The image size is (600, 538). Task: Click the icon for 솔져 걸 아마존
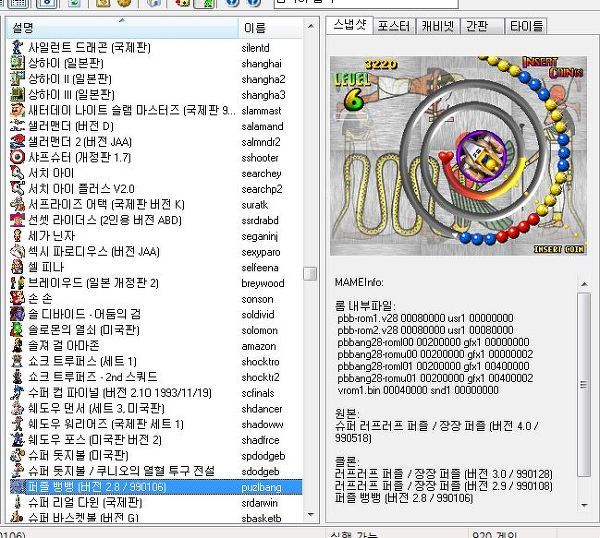coord(17,346)
